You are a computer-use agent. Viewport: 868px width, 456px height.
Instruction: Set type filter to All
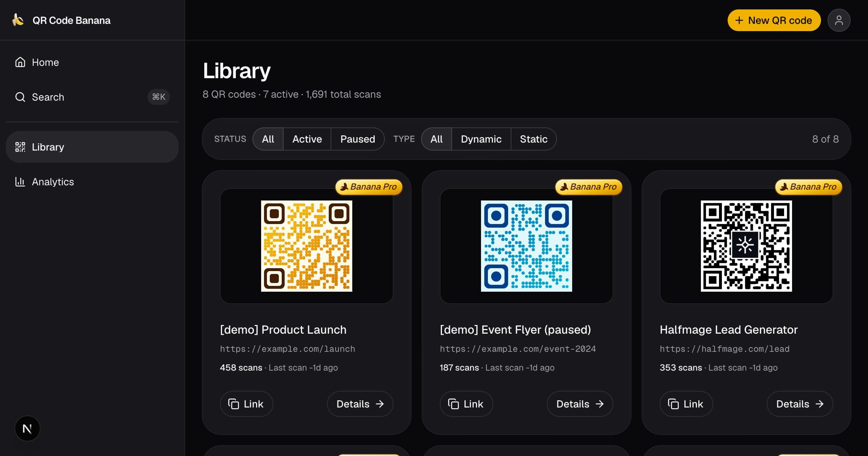437,139
